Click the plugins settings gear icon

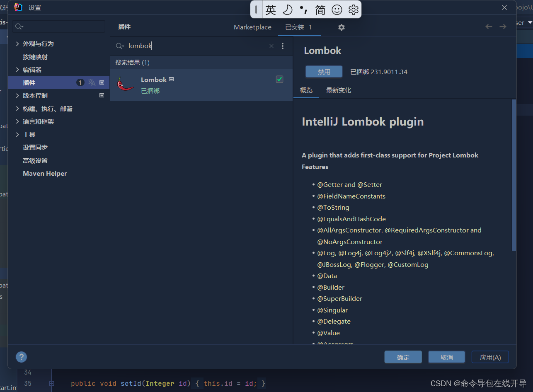(x=341, y=27)
